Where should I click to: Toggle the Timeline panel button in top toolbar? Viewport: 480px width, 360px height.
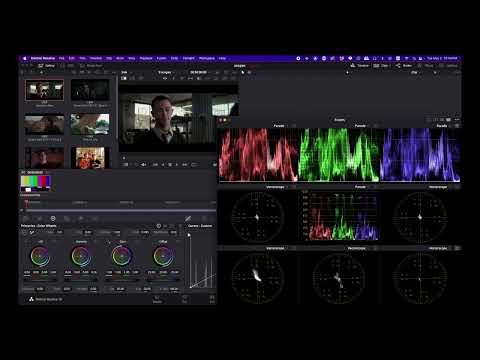360,66
